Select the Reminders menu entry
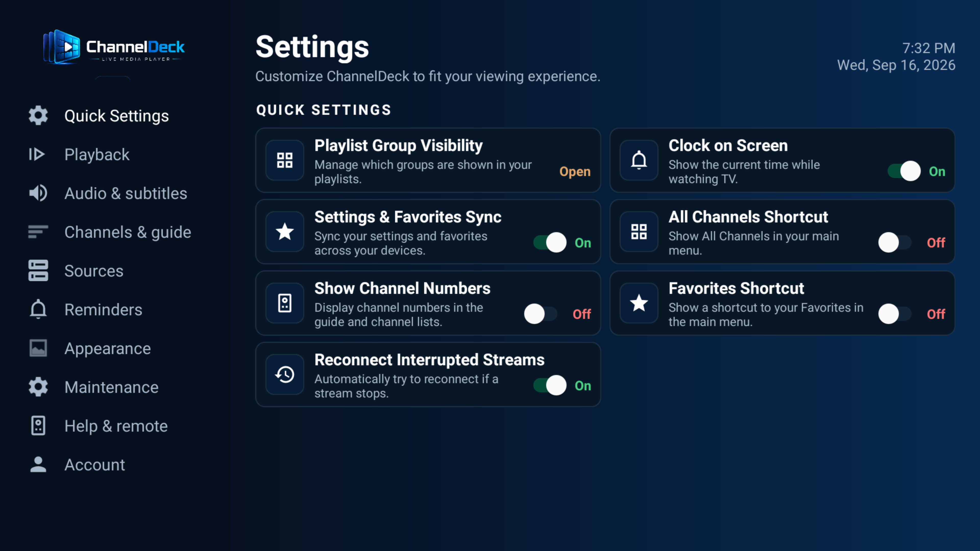This screenshot has height=551, width=980. pyautogui.click(x=103, y=310)
